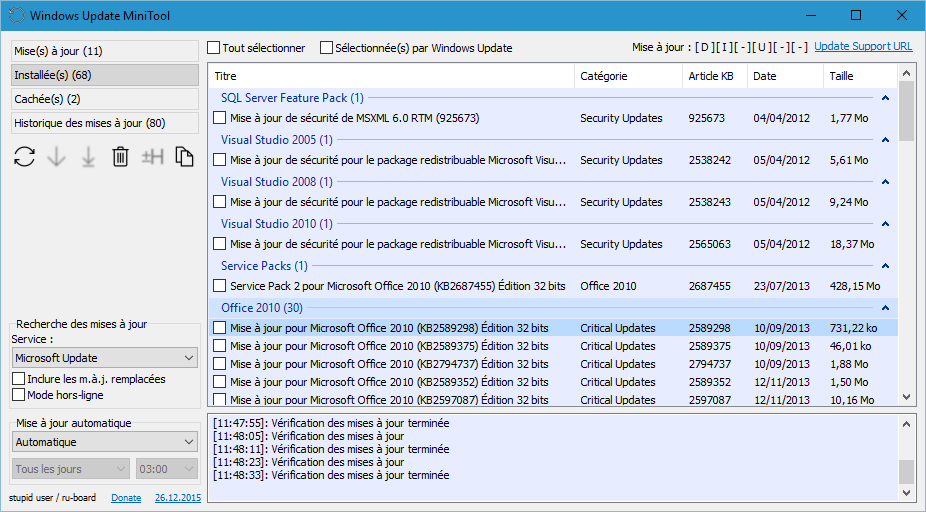Click the hide updates icon
This screenshot has height=512, width=926.
(x=152, y=157)
